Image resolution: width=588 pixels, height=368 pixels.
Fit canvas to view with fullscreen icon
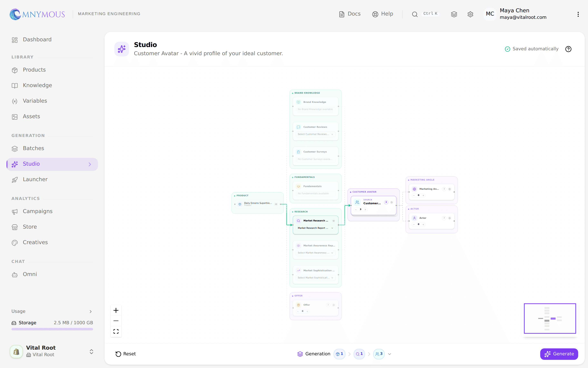(116, 331)
